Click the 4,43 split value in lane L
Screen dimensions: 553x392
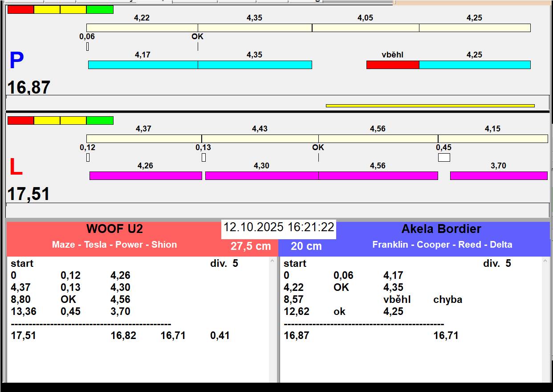260,129
